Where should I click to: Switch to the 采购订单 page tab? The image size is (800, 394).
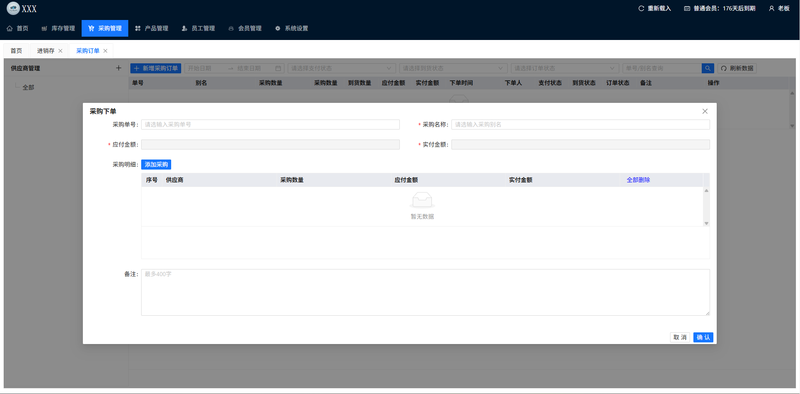coord(88,51)
